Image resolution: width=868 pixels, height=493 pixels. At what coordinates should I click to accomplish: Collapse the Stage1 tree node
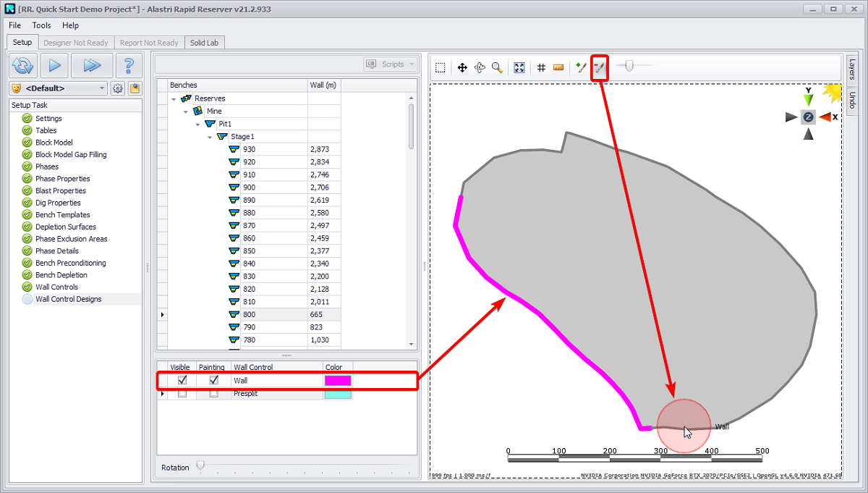coord(210,137)
